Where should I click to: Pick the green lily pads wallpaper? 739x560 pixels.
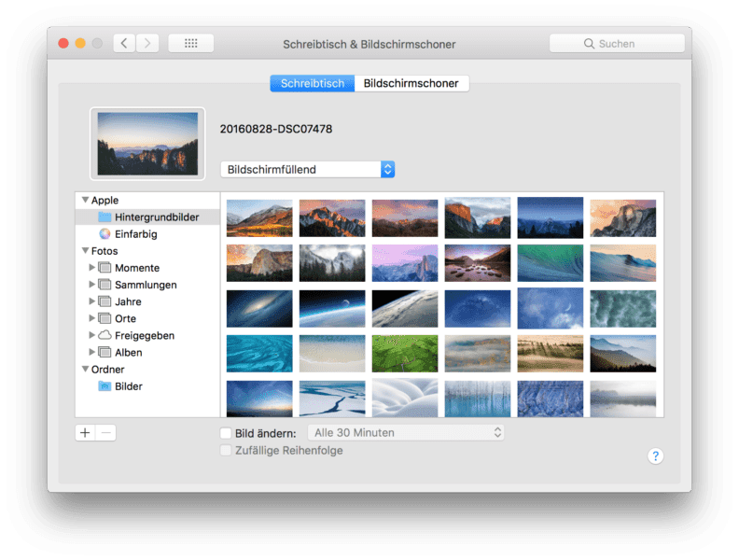(404, 353)
